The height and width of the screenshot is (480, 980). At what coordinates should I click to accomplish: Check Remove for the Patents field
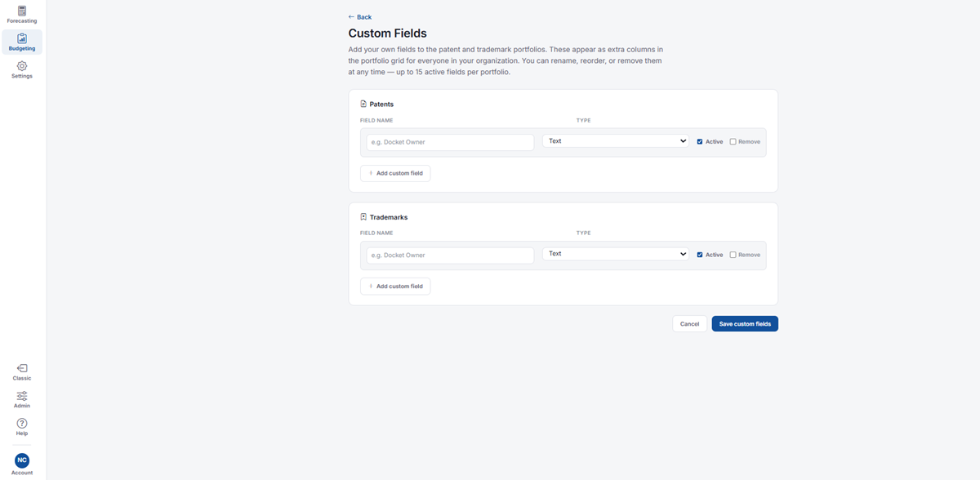point(733,142)
